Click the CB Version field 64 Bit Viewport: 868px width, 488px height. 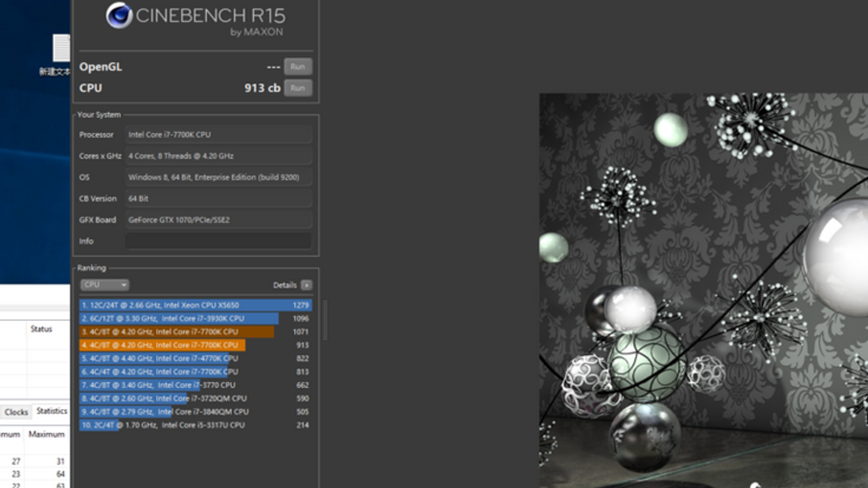click(x=219, y=198)
